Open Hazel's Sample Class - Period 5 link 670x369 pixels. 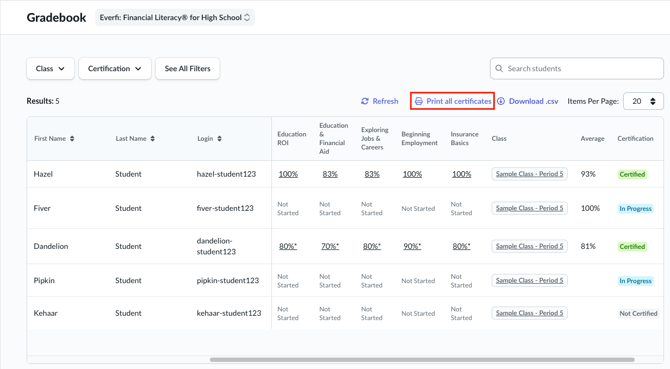coord(529,174)
